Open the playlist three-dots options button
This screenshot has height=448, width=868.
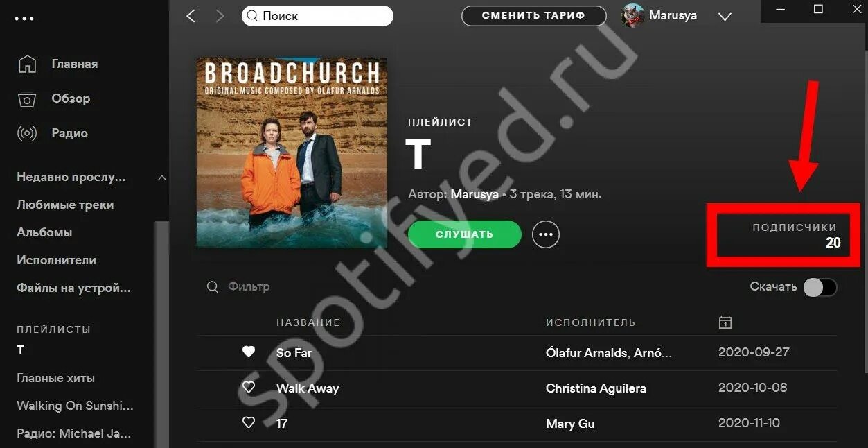point(546,234)
